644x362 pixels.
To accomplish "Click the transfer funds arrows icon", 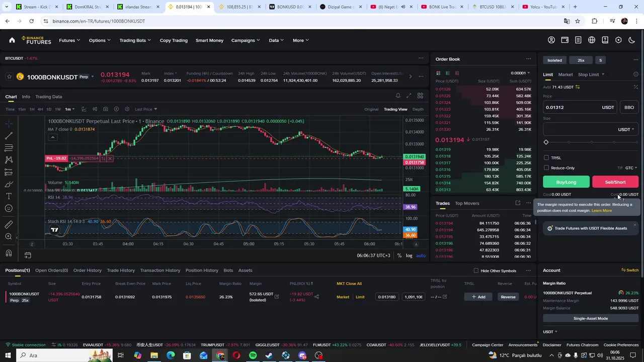I will [x=578, y=87].
